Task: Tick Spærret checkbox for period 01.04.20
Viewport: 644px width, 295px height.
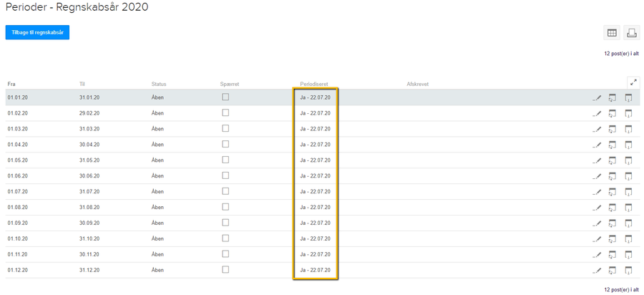Action: (225, 144)
